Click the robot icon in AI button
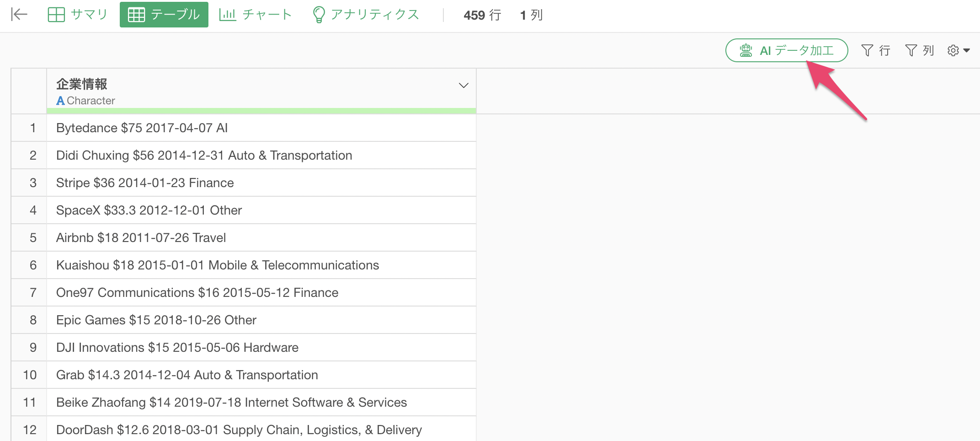Image resolution: width=980 pixels, height=441 pixels. [746, 50]
